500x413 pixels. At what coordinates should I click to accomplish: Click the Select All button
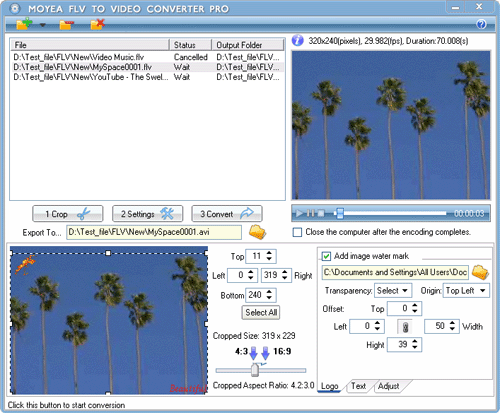pyautogui.click(x=261, y=313)
